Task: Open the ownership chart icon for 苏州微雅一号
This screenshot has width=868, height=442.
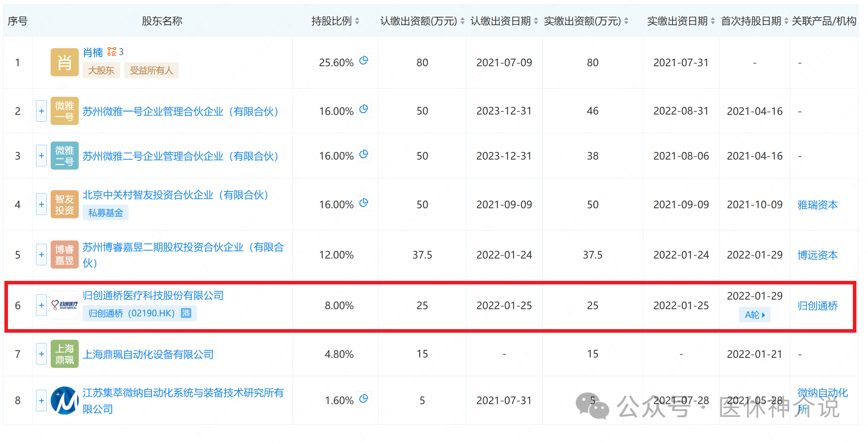Action: tap(363, 109)
